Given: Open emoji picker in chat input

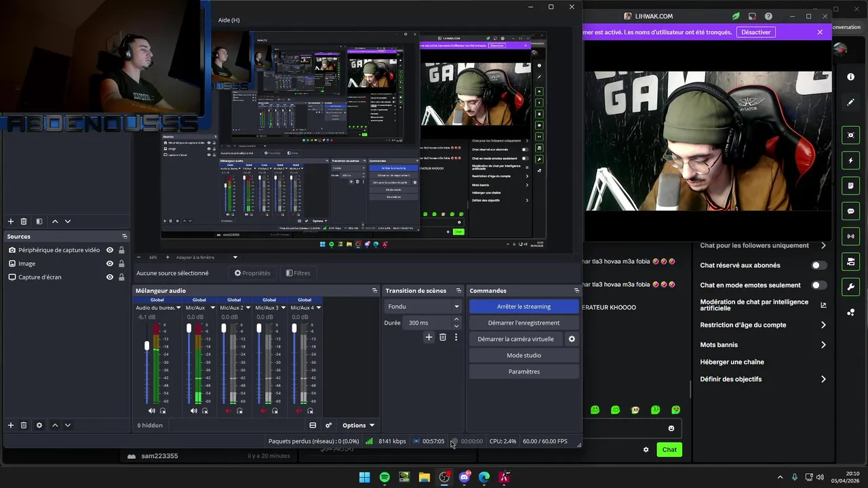Looking at the screenshot, I should [x=671, y=428].
